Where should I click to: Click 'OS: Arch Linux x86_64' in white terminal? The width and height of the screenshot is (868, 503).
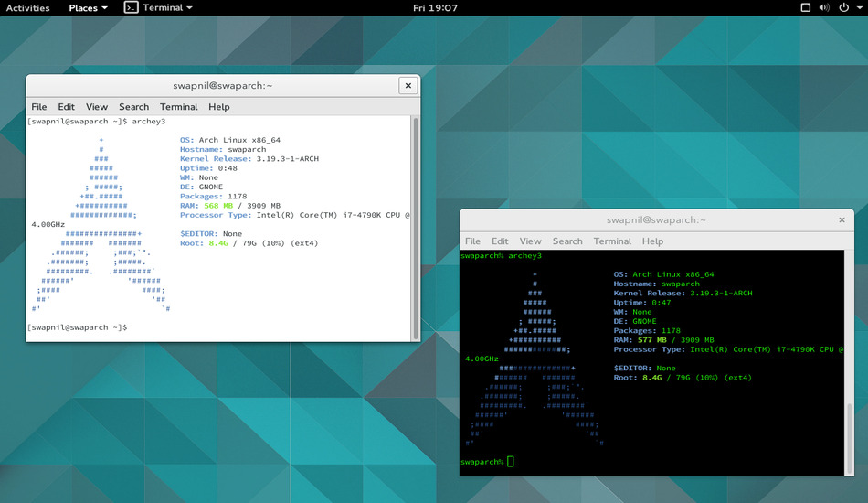(x=229, y=140)
